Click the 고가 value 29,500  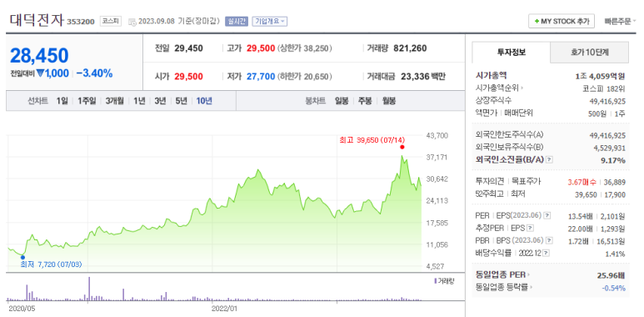click(261, 48)
